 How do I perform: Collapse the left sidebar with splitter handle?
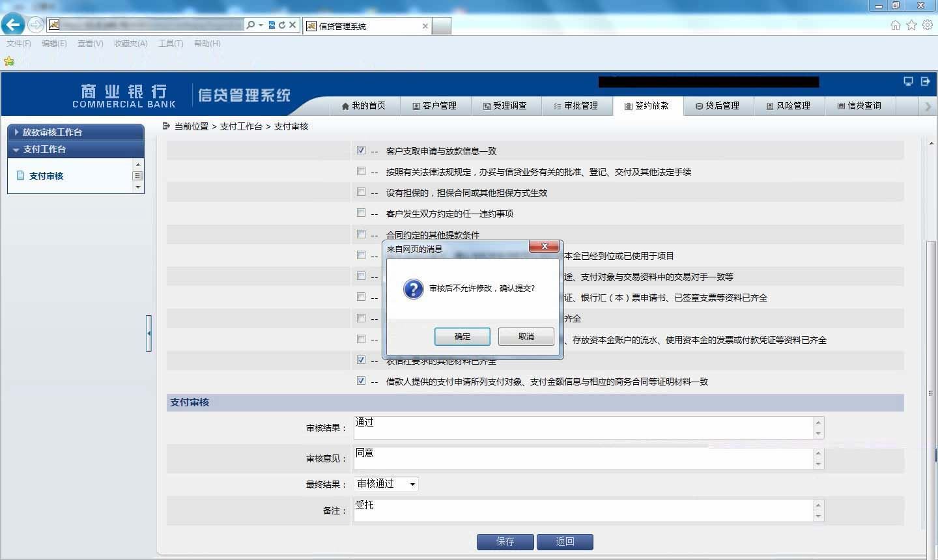point(149,333)
